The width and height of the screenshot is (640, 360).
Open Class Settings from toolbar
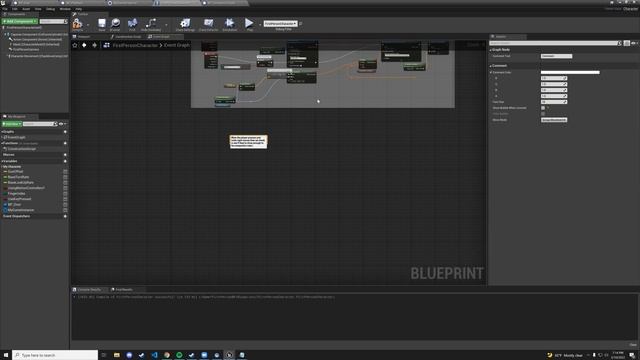[185, 24]
